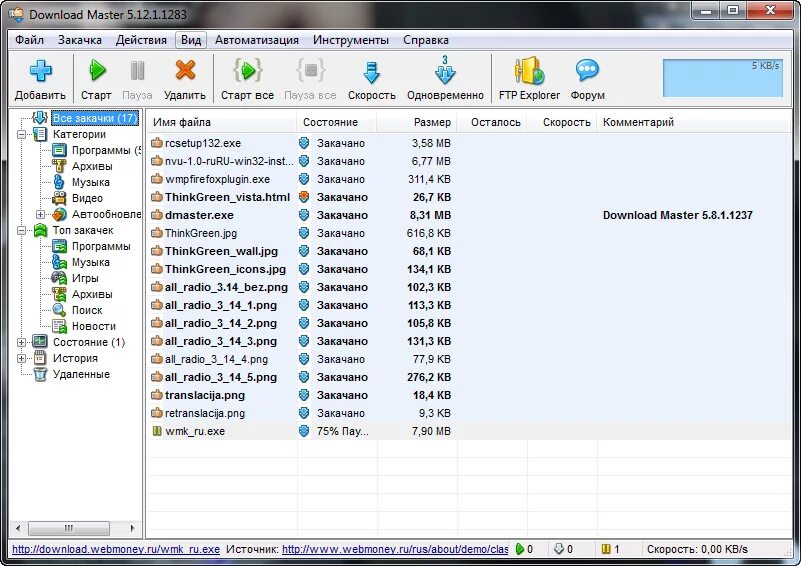This screenshot has width=801, height=566.
Task: Open Поиск in Топ закачек
Action: click(77, 310)
